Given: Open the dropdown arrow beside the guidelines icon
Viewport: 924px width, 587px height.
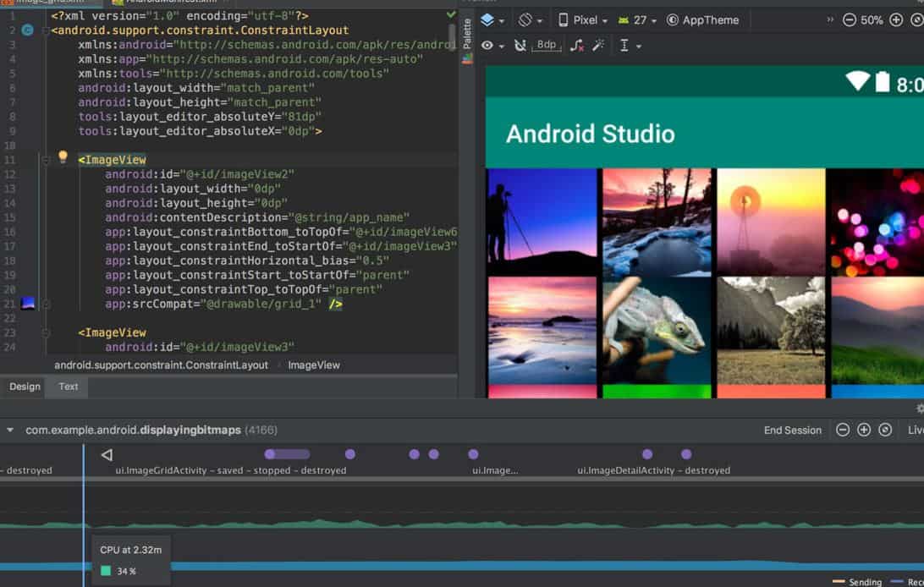Looking at the screenshot, I should (x=639, y=46).
